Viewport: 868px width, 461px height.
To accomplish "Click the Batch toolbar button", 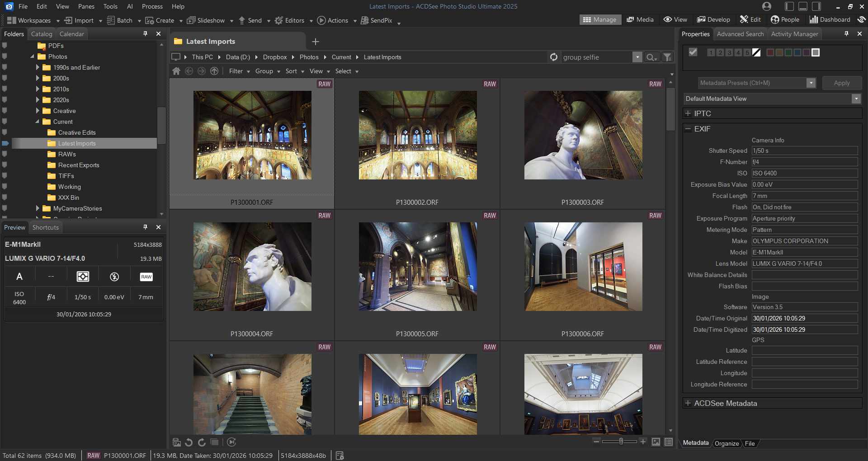I will pyautogui.click(x=120, y=20).
